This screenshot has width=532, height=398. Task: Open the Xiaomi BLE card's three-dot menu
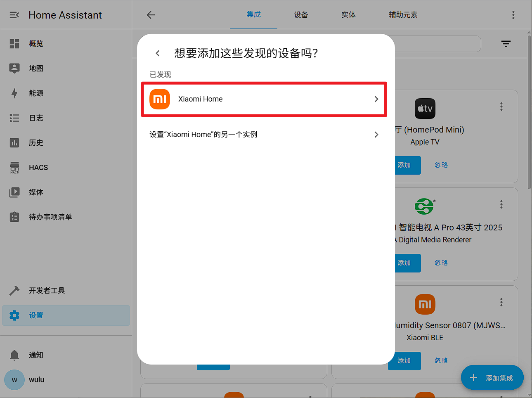[501, 302]
